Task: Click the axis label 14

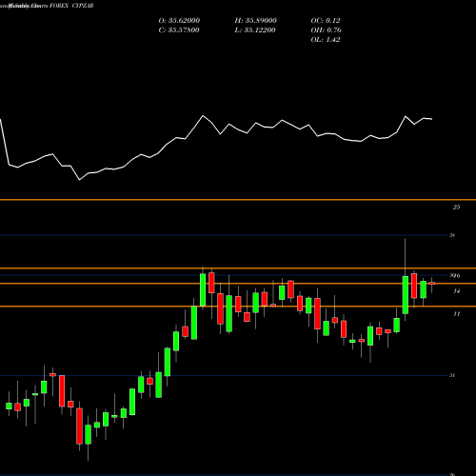Action: click(x=456, y=291)
